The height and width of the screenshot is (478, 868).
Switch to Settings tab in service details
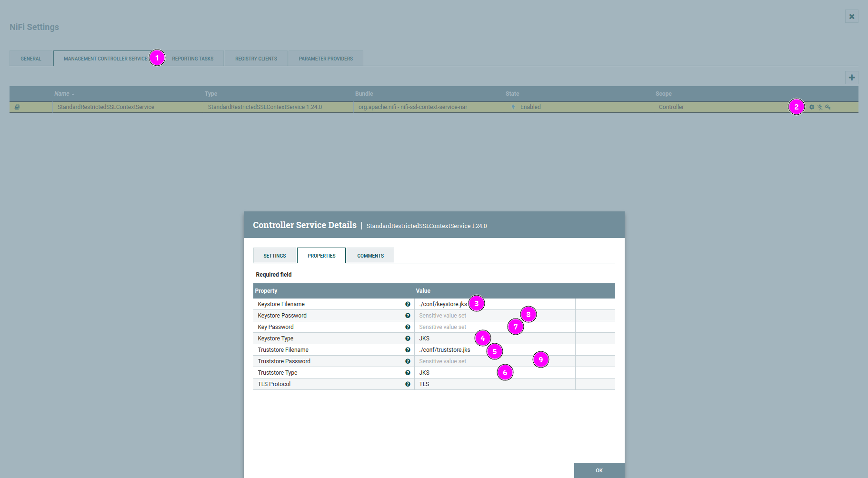point(275,256)
